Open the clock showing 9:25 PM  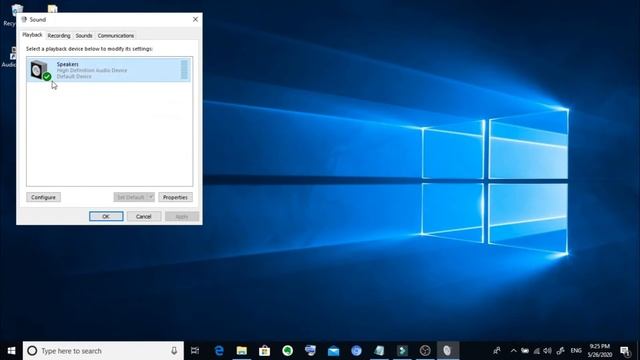(x=600, y=351)
